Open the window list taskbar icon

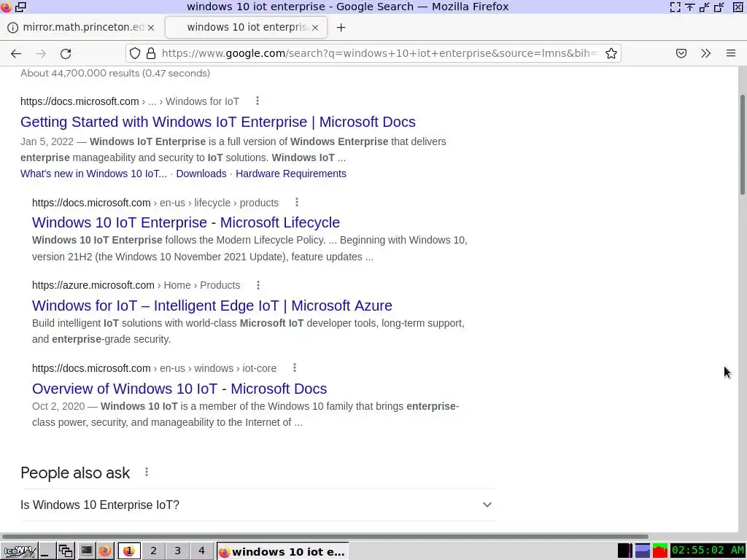[x=65, y=551]
